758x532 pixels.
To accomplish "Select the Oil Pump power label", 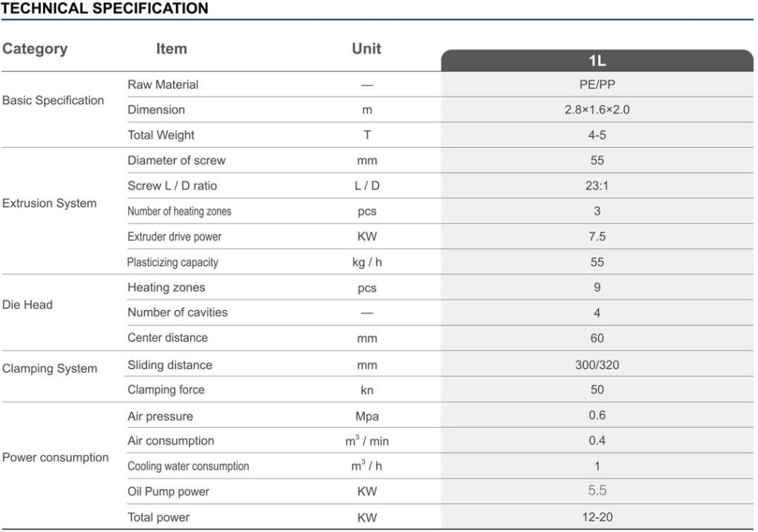I will click(x=168, y=491).
